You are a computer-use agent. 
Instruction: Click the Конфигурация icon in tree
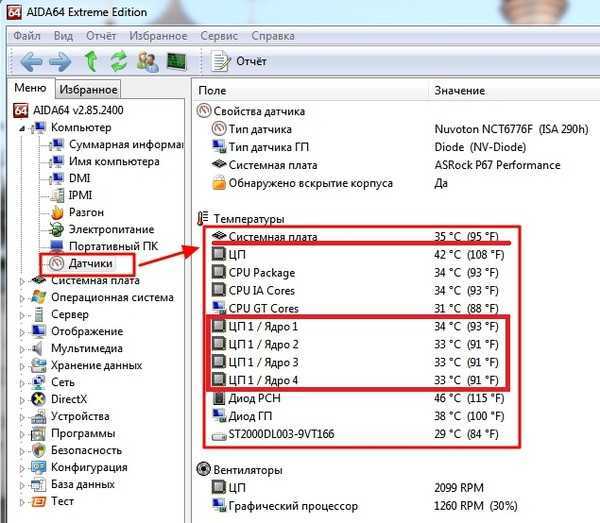(x=38, y=467)
